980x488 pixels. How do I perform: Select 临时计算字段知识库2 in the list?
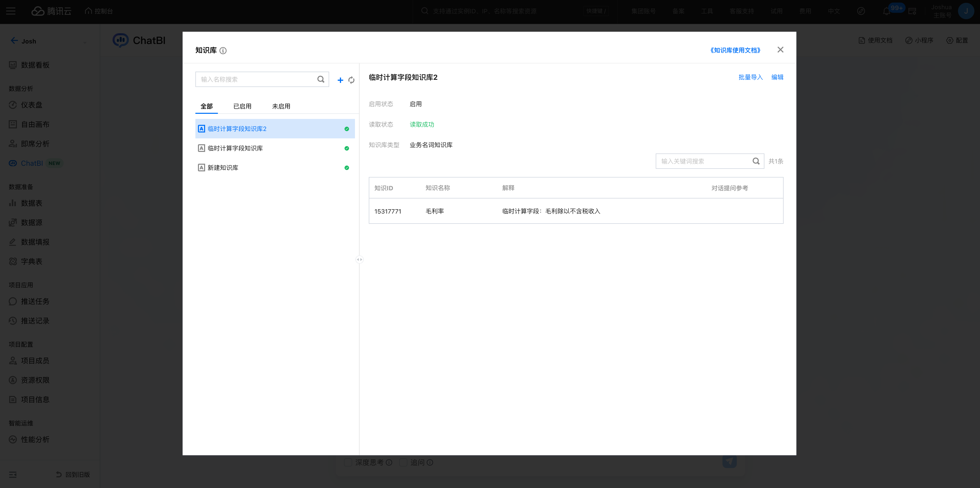coord(275,129)
